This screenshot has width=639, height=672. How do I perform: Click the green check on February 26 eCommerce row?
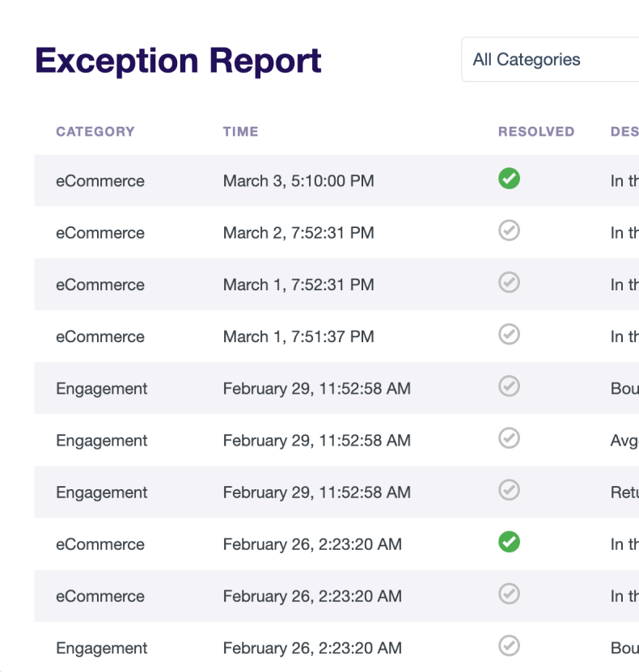click(x=509, y=543)
